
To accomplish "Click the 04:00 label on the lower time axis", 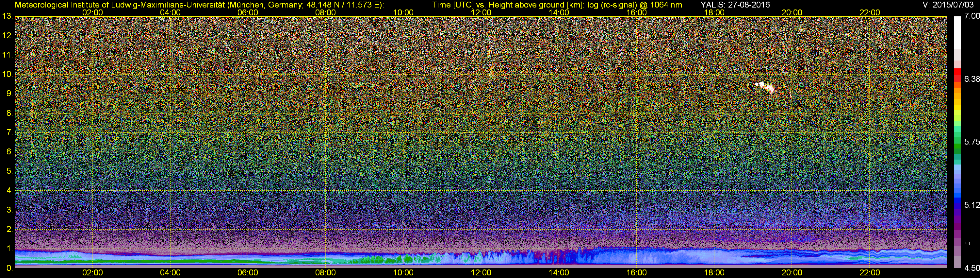I will click(170, 273).
